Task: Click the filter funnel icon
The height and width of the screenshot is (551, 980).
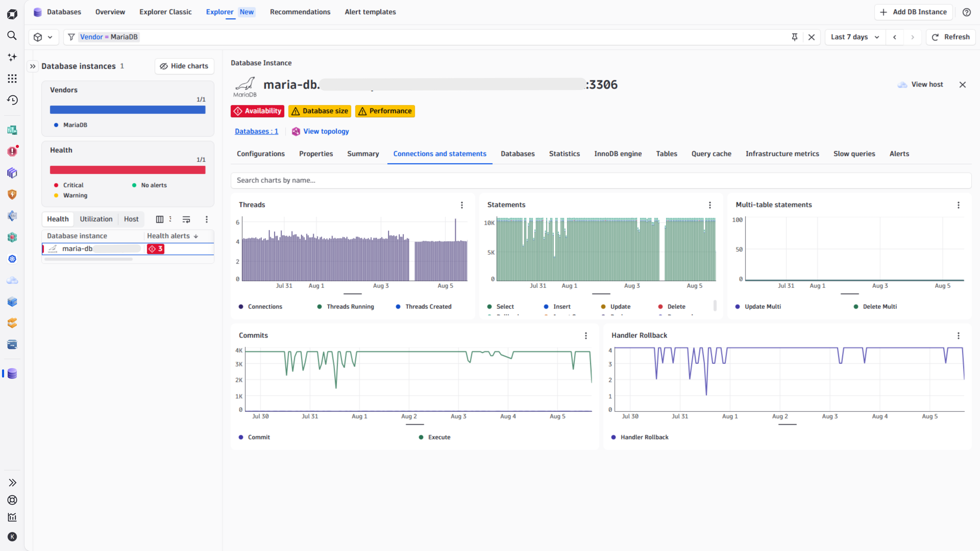Action: [x=71, y=37]
